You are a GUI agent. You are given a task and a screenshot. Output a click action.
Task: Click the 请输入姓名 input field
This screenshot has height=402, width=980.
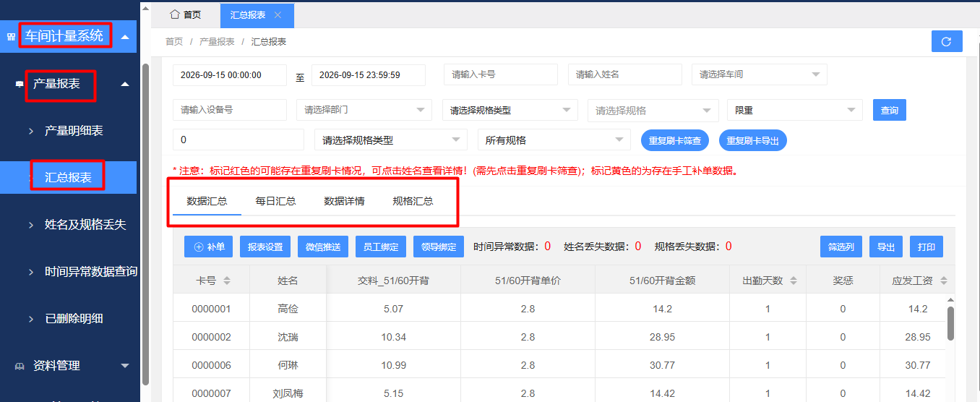click(625, 74)
